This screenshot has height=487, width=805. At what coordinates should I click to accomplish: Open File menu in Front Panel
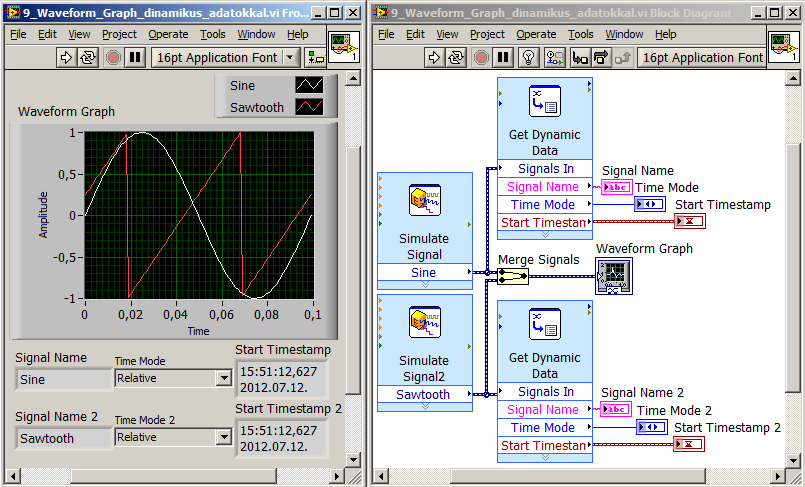coord(18,34)
